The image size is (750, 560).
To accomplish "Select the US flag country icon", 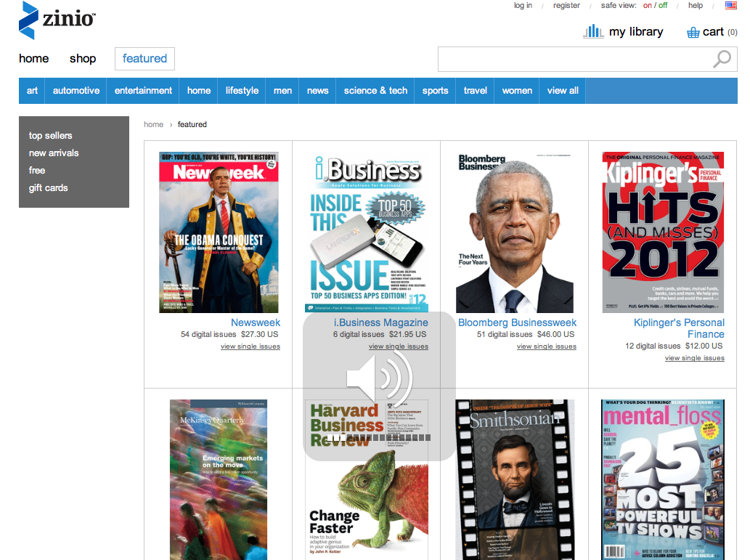I will 731,5.
